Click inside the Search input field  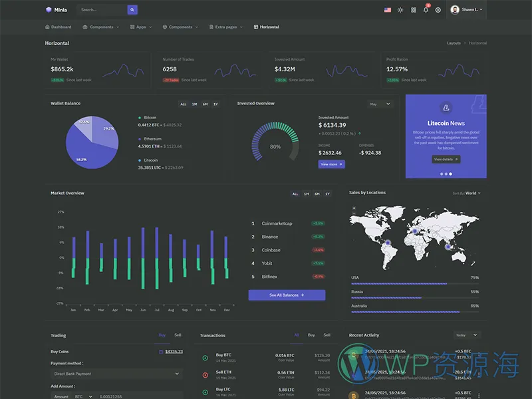[101, 10]
